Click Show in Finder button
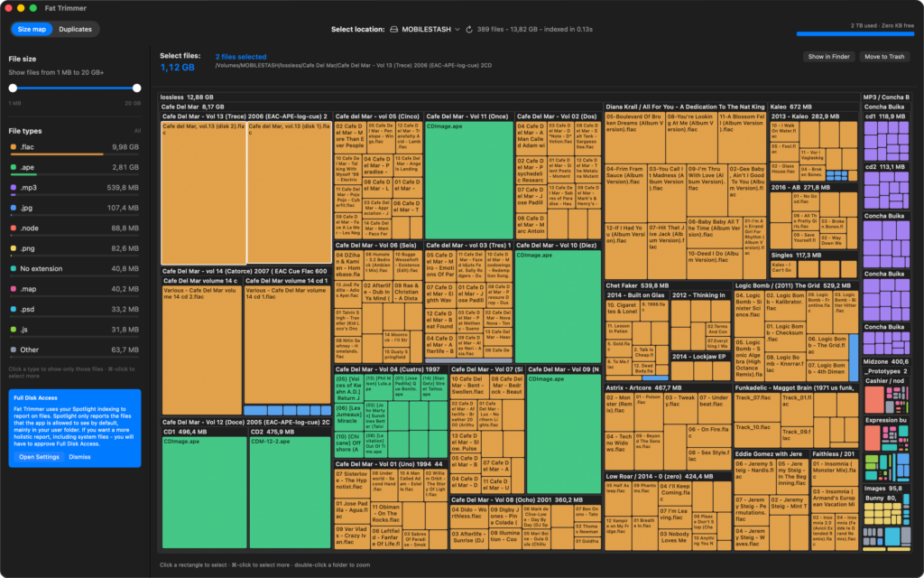The height and width of the screenshot is (578, 924). [828, 57]
